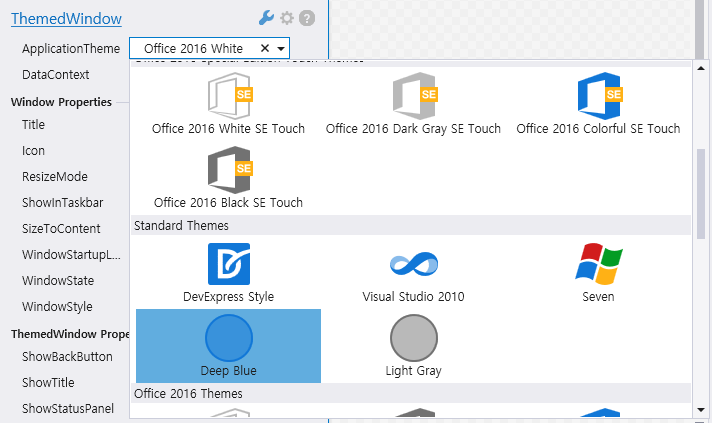Select the ResizeMode property label
The width and height of the screenshot is (712, 423).
54,177
